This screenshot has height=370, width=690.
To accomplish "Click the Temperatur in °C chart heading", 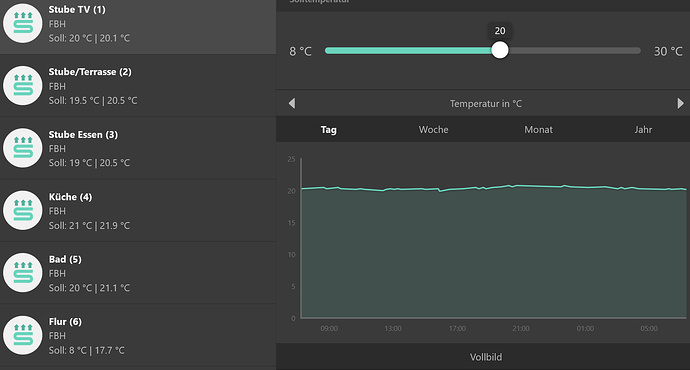I will click(486, 104).
